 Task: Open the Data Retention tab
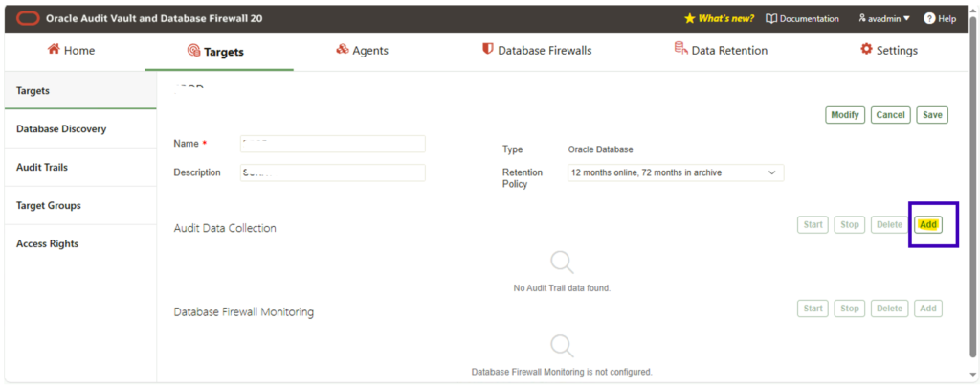(721, 51)
